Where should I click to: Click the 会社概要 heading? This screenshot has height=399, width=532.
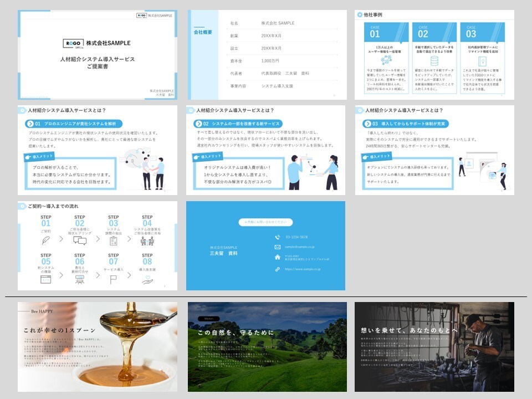click(x=203, y=32)
